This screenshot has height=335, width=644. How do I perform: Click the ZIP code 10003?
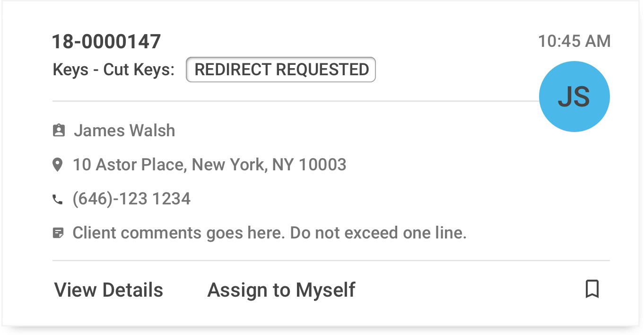(323, 165)
